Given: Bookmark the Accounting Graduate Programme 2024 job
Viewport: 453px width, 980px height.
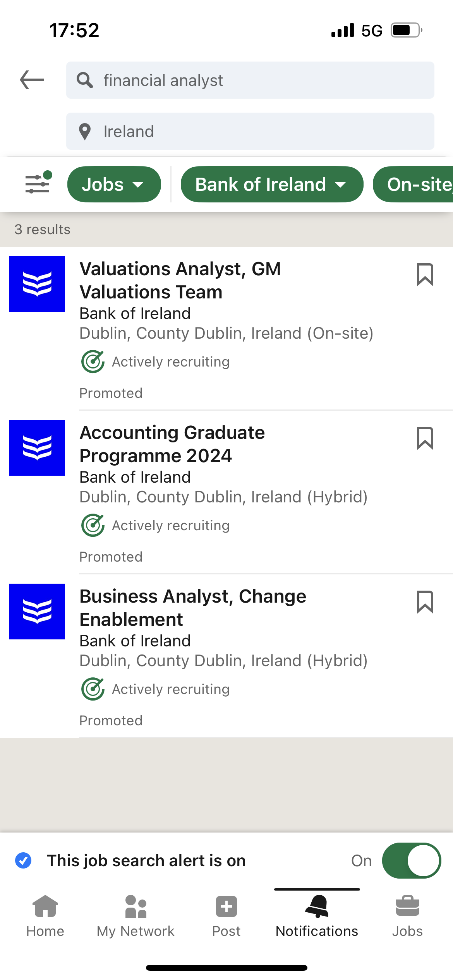Looking at the screenshot, I should coord(425,439).
